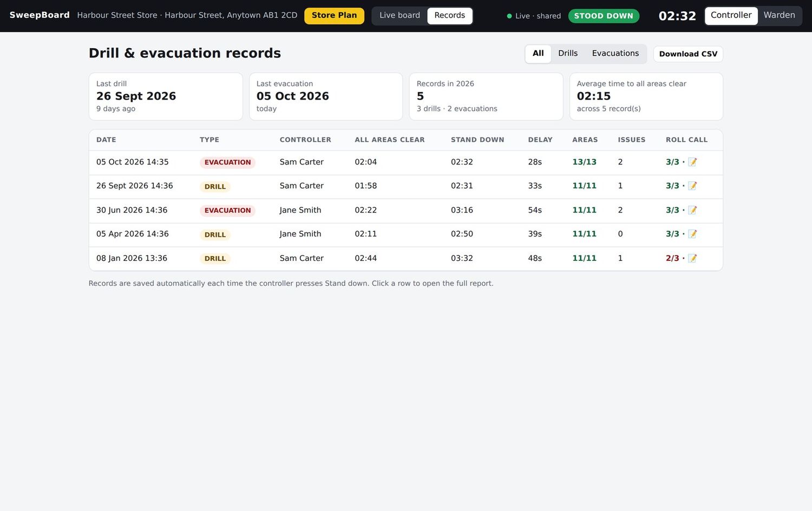The height and width of the screenshot is (511, 812).
Task: Click the 03:32 stand down time
Action: coord(462,258)
